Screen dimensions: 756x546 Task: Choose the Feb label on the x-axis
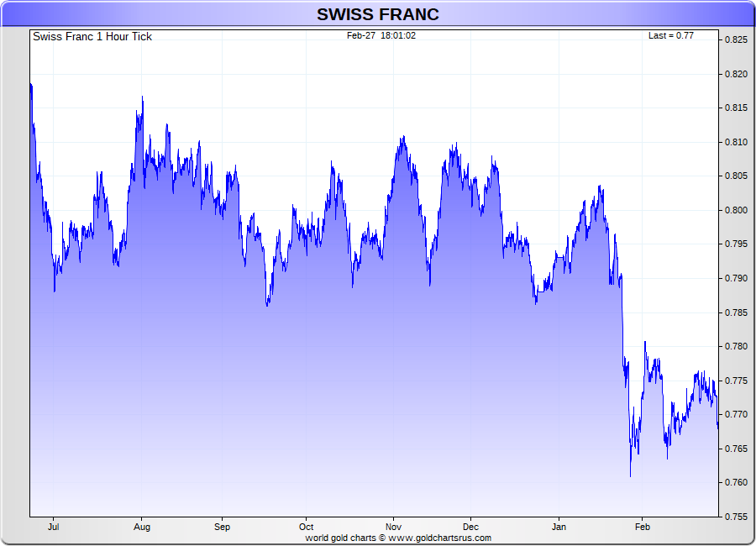tap(642, 527)
